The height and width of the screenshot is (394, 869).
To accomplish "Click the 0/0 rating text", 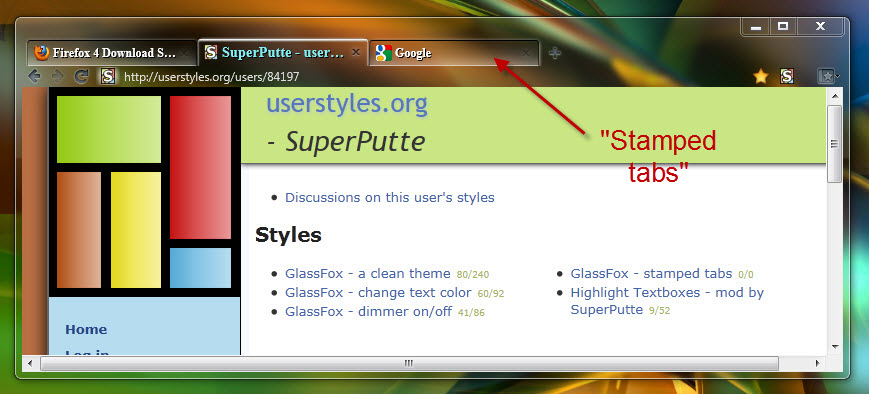I will tap(746, 275).
